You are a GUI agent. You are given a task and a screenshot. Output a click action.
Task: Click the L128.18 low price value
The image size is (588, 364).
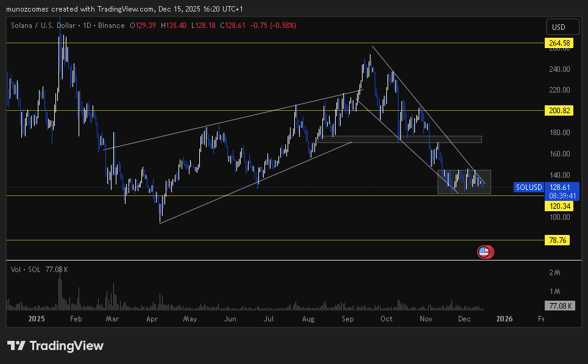(204, 26)
